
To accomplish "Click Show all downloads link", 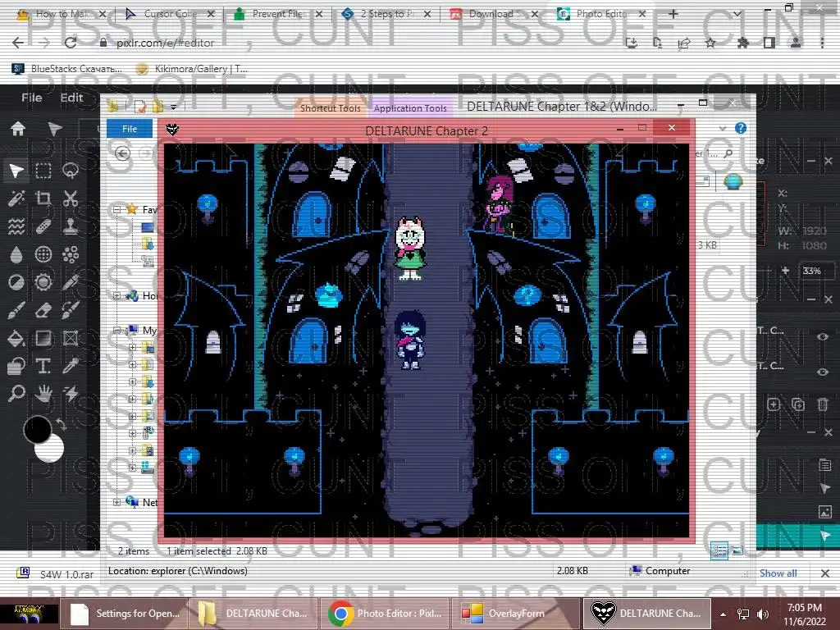I will (x=778, y=573).
